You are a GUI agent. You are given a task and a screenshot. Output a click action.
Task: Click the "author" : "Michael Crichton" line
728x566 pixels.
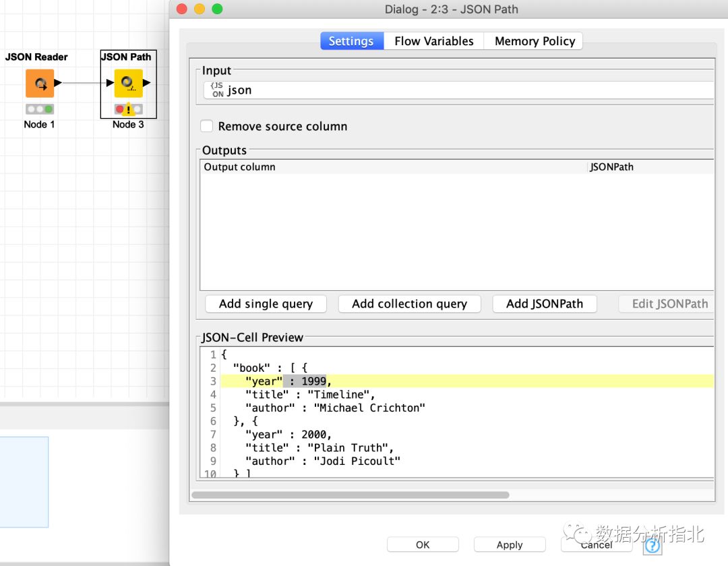pyautogui.click(x=335, y=408)
